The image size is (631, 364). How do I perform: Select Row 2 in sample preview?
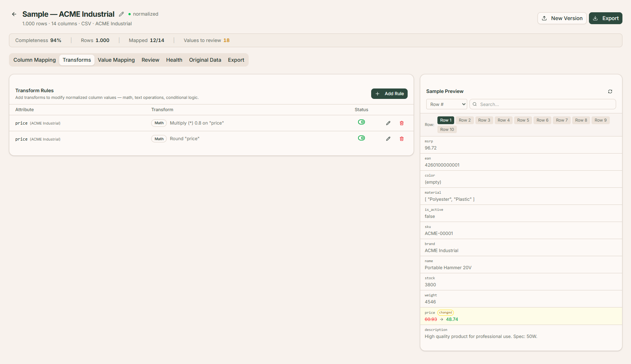pos(465,120)
